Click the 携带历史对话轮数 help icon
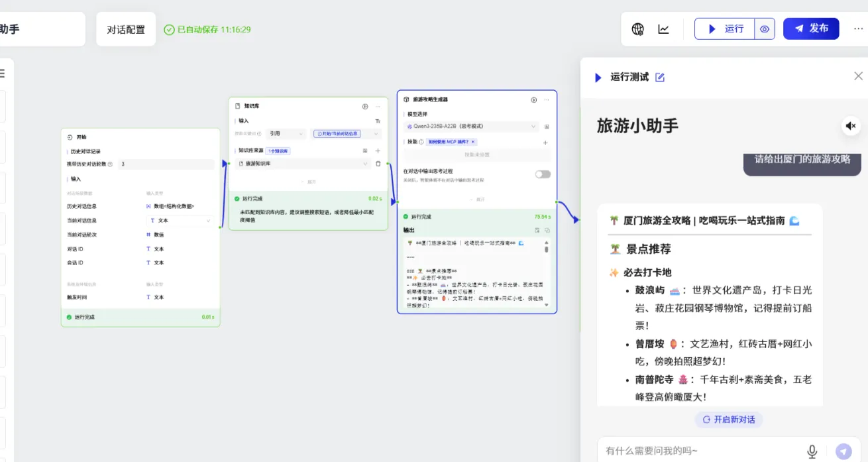 pyautogui.click(x=110, y=164)
